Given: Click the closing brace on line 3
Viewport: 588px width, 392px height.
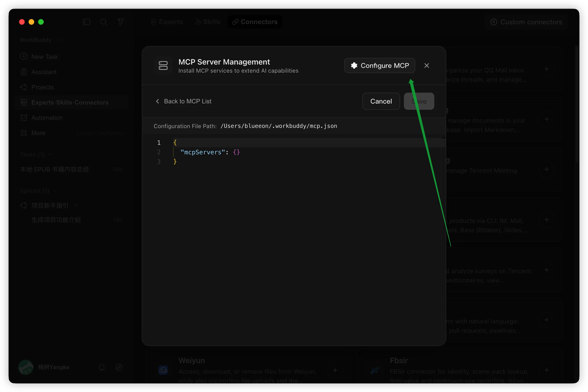Looking at the screenshot, I should 175,161.
